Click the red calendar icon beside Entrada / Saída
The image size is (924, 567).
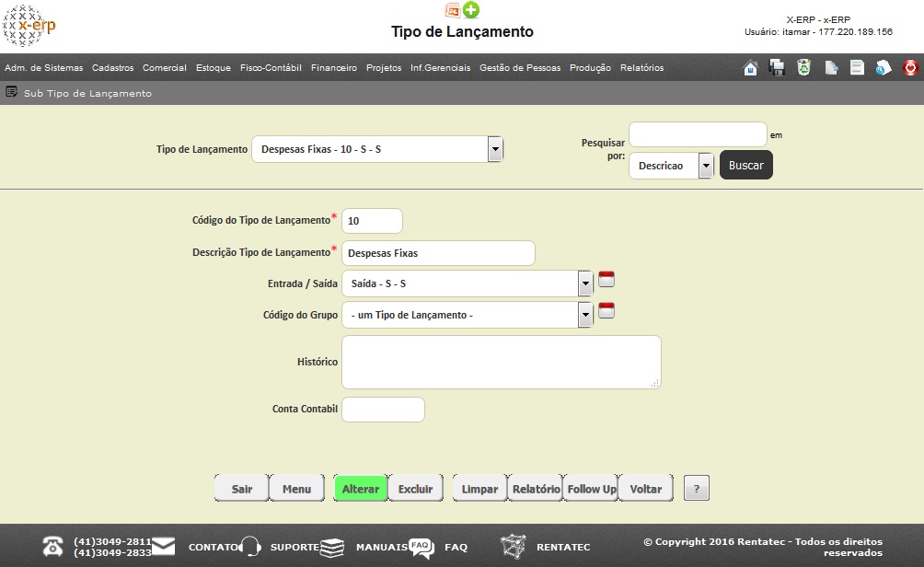click(x=606, y=279)
